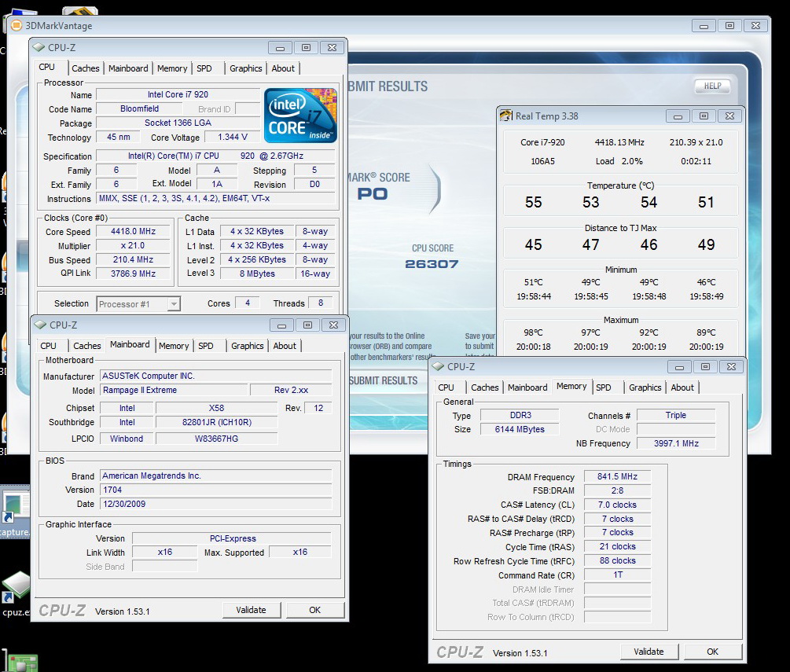Screen dimensions: 790x672
Task: Click the Bus Speed 210.4 MHz value
Action: pos(133,259)
